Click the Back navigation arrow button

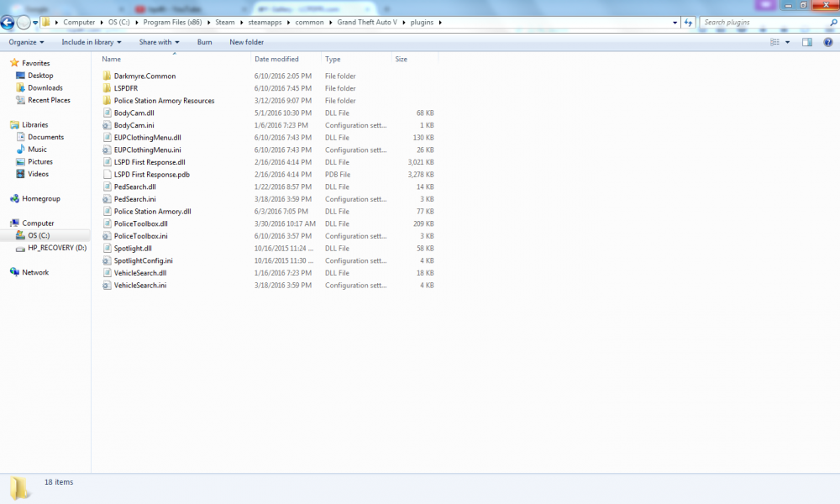(8, 23)
